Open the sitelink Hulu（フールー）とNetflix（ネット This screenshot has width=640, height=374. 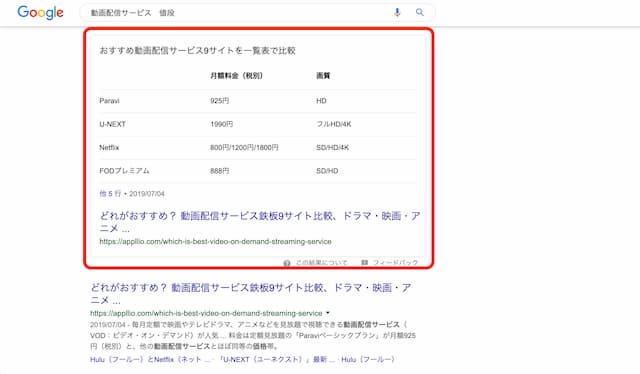click(150, 359)
